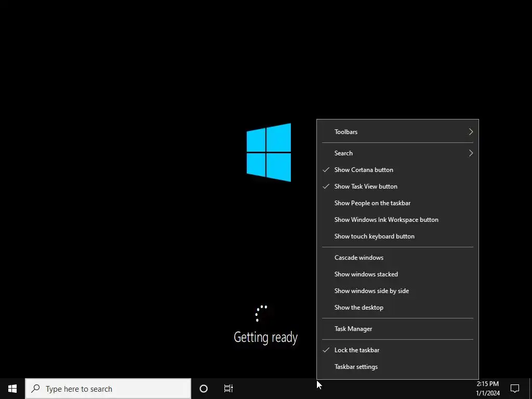Click the taskbar clock showing 2:15 PM
The image size is (532, 399).
coord(487,389)
